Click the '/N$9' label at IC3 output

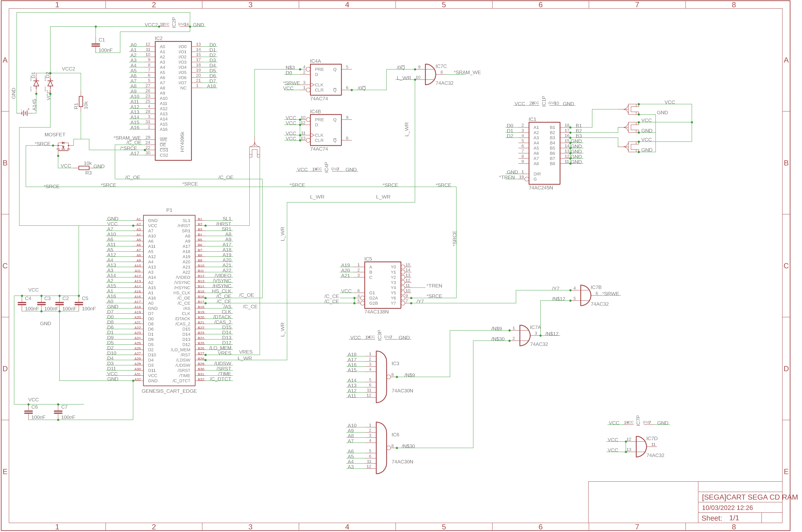(x=410, y=375)
